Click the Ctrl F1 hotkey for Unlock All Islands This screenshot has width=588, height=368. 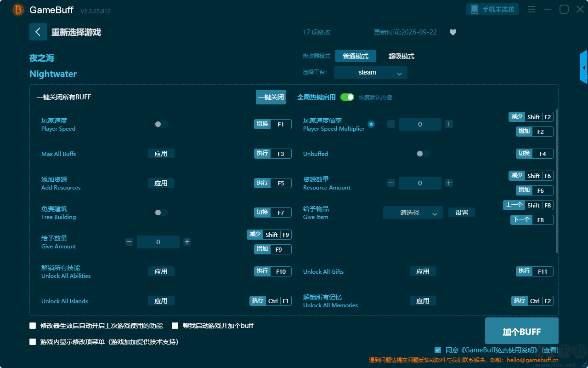coord(271,301)
